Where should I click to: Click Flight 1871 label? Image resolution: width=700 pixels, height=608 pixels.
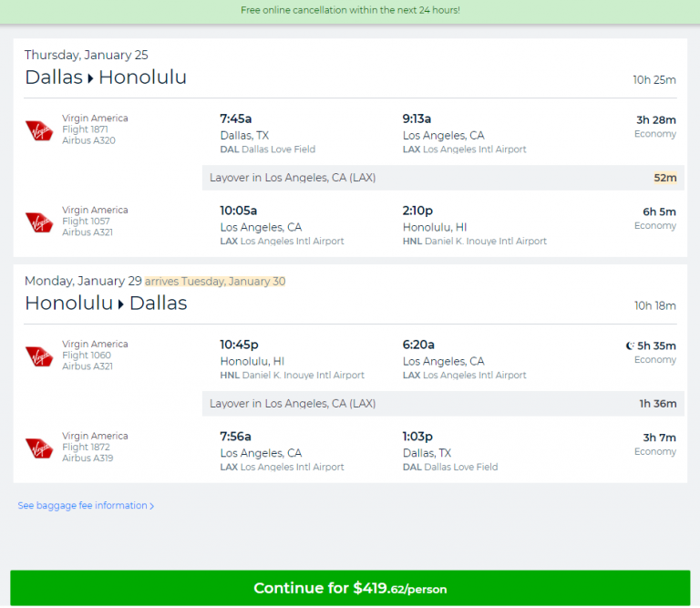pos(85,129)
